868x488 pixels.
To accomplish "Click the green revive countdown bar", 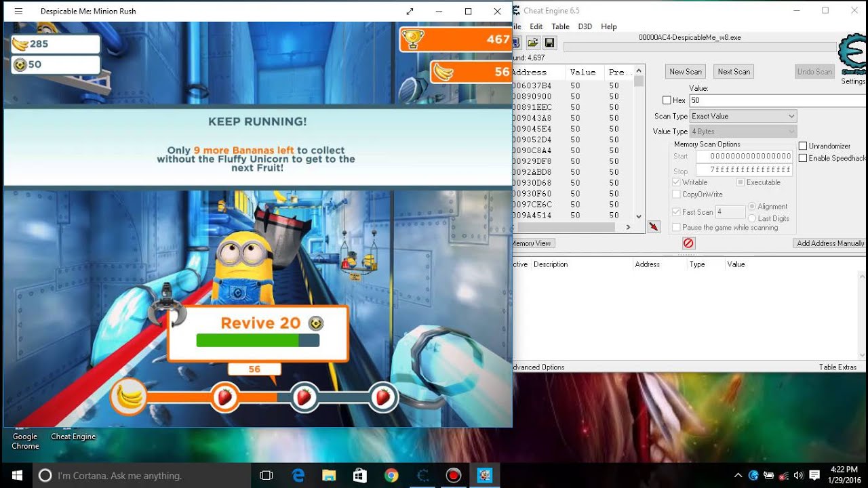I will 258,340.
